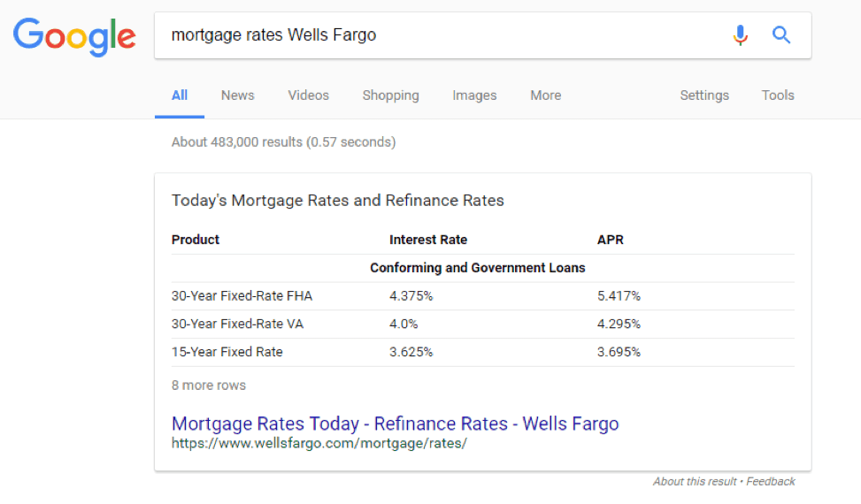Open the Shopping results tab

tap(390, 95)
